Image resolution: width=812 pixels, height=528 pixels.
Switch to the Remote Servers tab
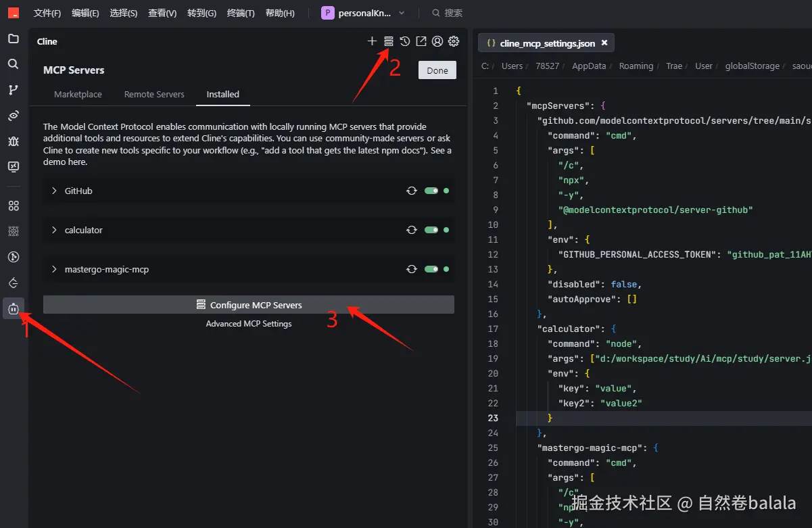[154, 95]
